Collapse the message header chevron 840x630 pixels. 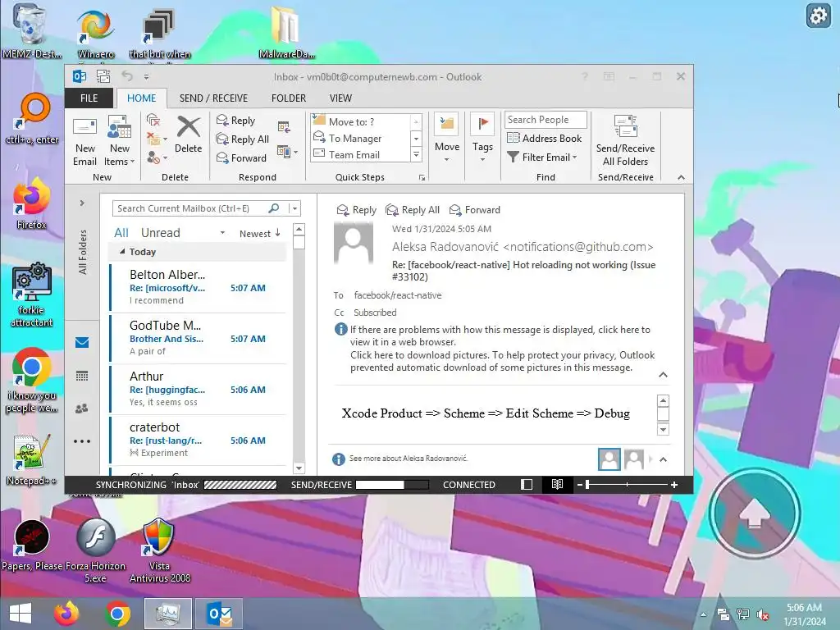pyautogui.click(x=663, y=374)
